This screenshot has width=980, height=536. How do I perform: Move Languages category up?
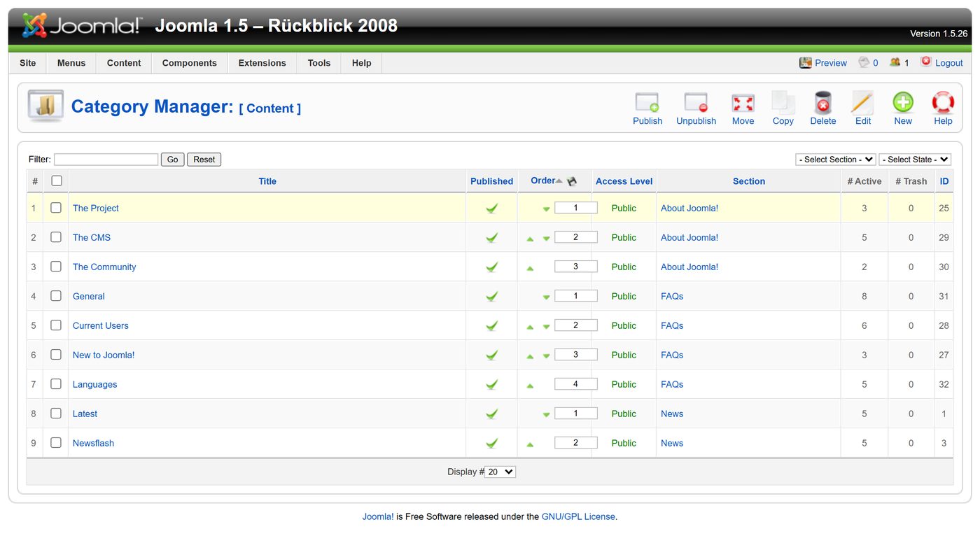530,386
